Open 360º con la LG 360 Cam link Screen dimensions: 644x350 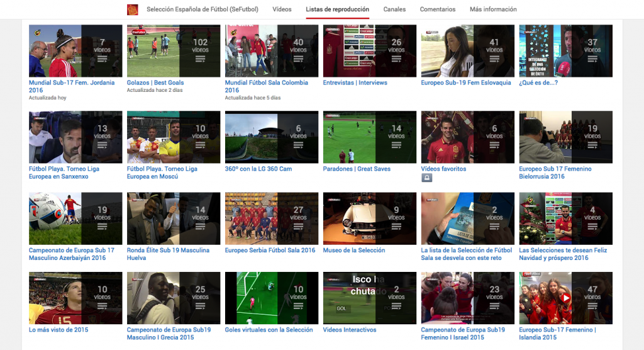click(x=258, y=169)
